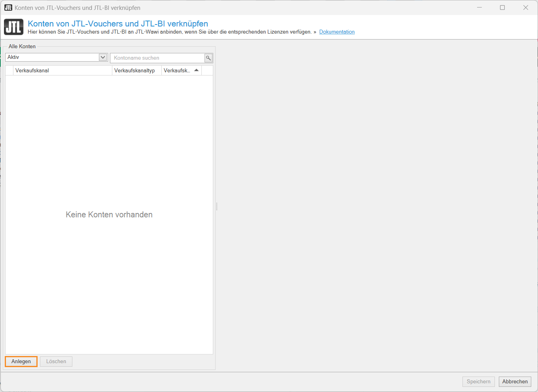Click the large JTL logo in header
The image size is (538, 392).
click(14, 27)
